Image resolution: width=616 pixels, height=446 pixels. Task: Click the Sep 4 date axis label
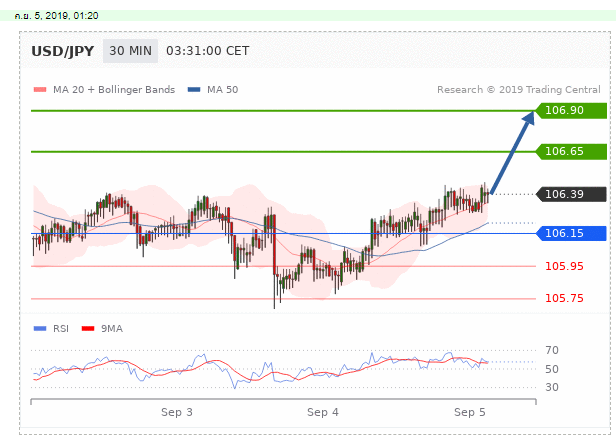(323, 412)
